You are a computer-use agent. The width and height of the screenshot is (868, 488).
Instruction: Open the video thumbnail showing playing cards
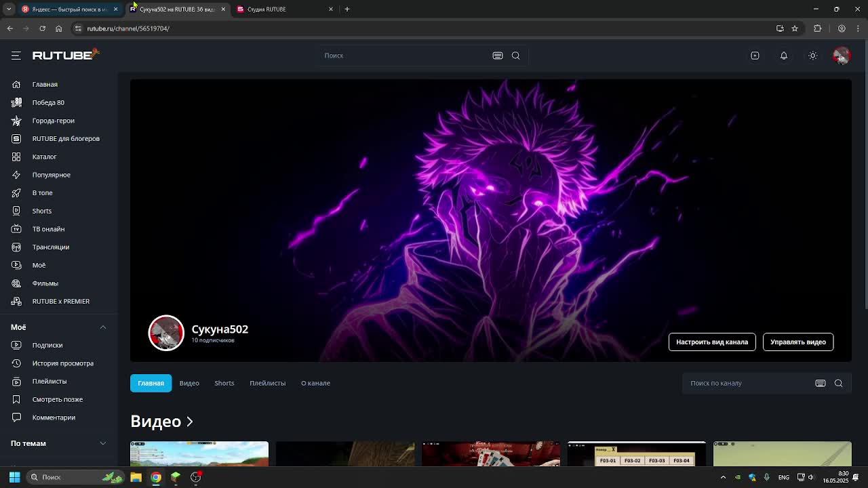click(491, 453)
